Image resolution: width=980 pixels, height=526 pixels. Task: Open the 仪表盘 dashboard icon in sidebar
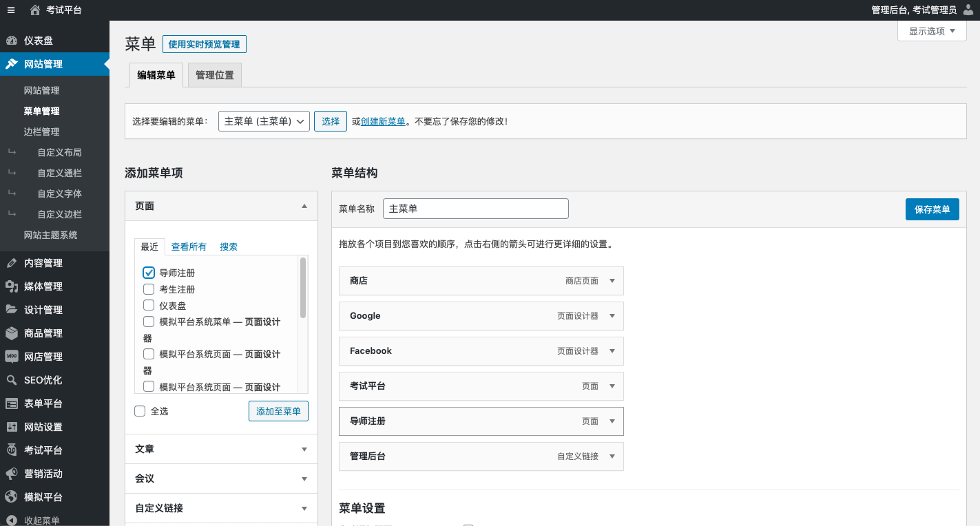tap(12, 41)
